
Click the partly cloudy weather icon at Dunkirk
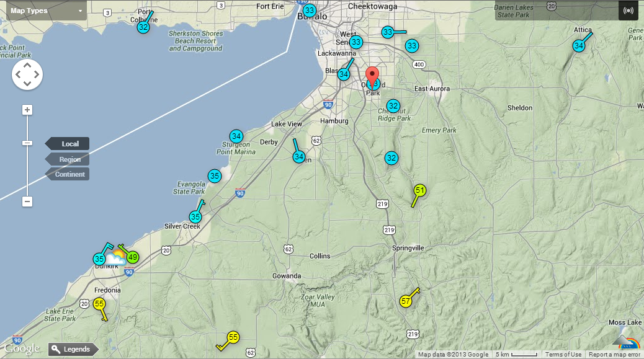click(x=115, y=259)
